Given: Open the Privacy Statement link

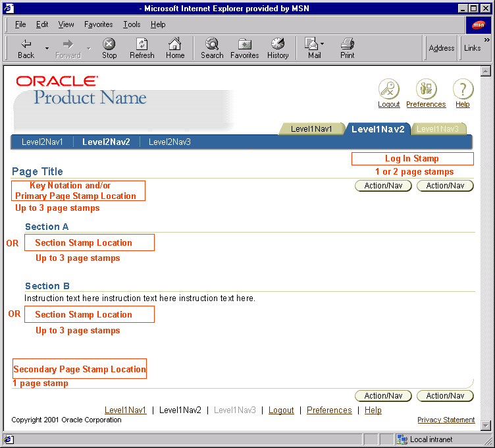Looking at the screenshot, I should click(x=446, y=420).
